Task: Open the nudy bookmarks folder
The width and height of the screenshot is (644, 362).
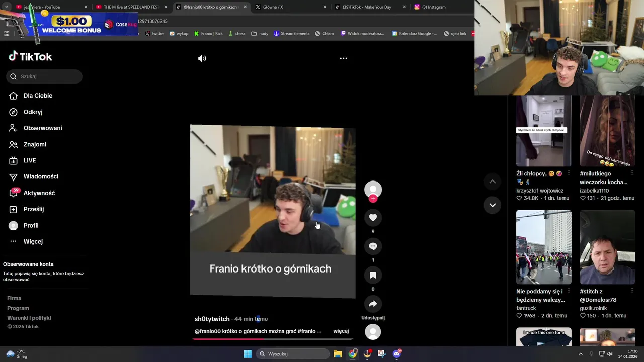Action: point(260,34)
